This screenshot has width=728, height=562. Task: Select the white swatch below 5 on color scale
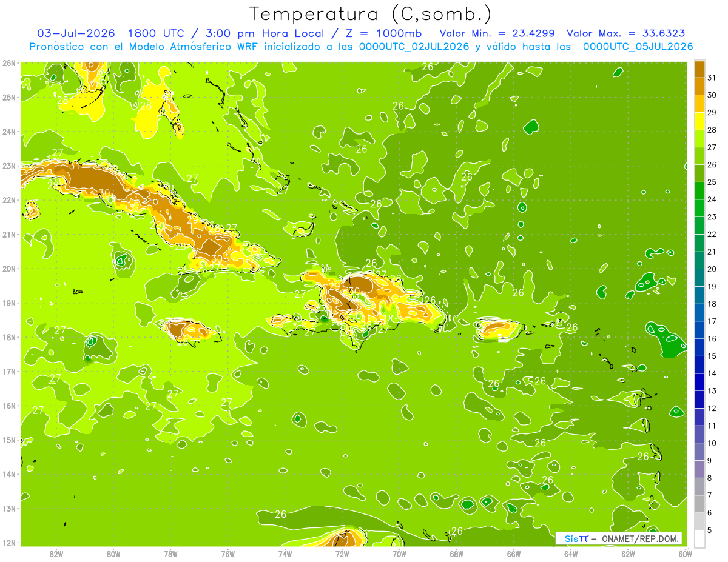(700, 538)
